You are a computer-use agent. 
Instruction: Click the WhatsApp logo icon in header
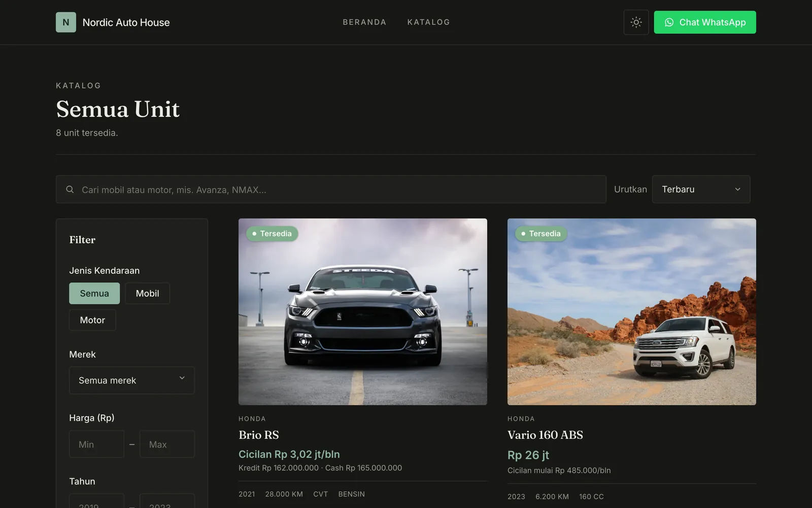[x=669, y=22]
